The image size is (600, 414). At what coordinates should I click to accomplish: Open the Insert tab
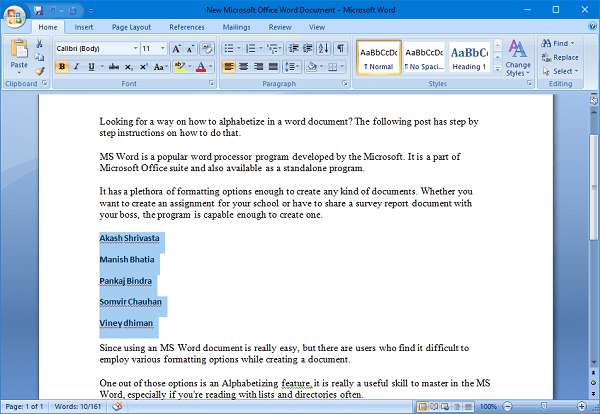(83, 27)
